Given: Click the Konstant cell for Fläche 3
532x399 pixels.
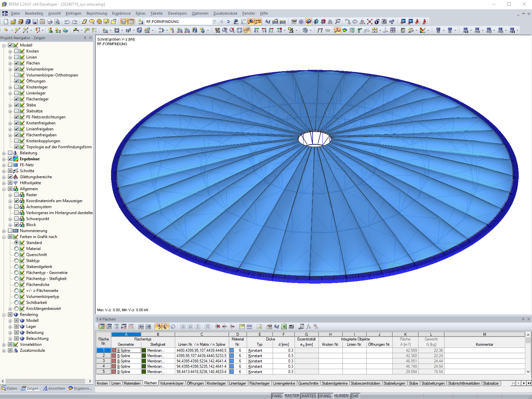Looking at the screenshot, I should (x=255, y=361).
